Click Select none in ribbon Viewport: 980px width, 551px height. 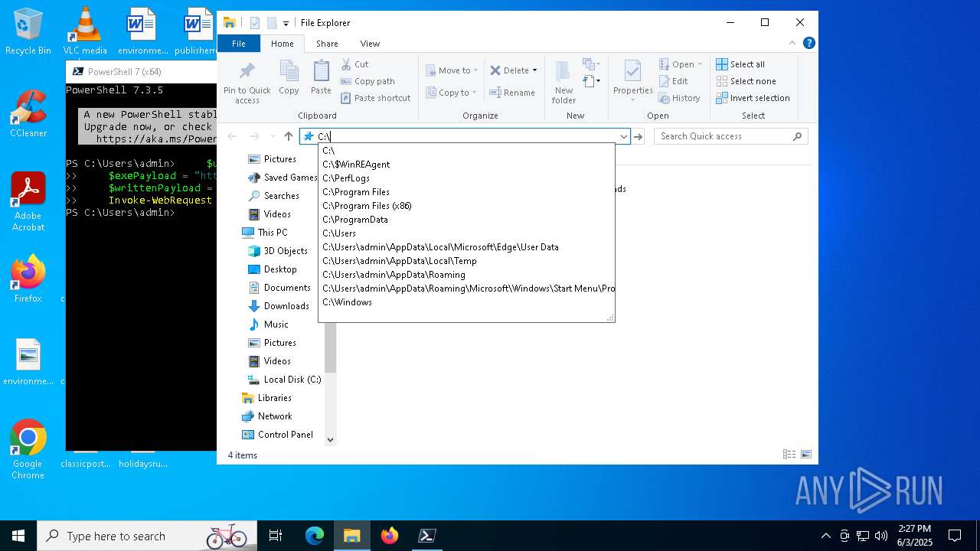[x=746, y=81]
